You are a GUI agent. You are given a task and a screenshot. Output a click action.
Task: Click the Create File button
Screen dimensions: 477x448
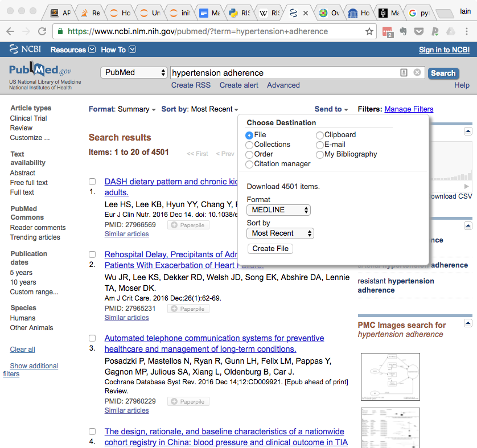270,249
